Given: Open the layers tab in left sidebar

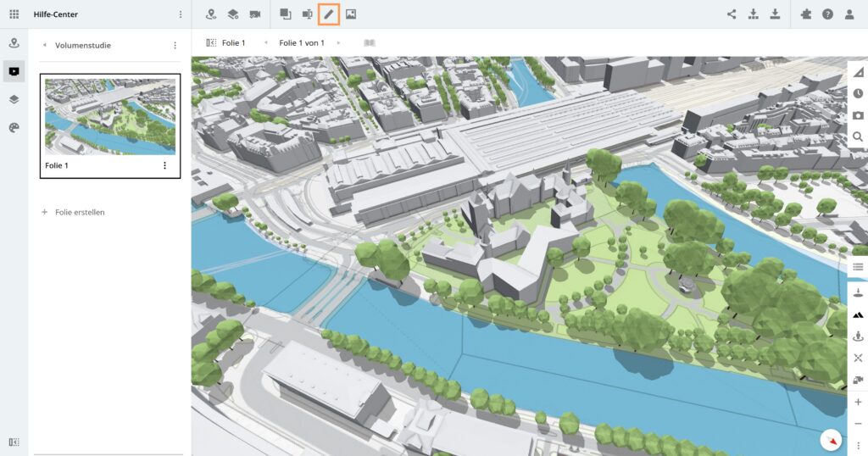Looking at the screenshot, I should click(x=14, y=99).
